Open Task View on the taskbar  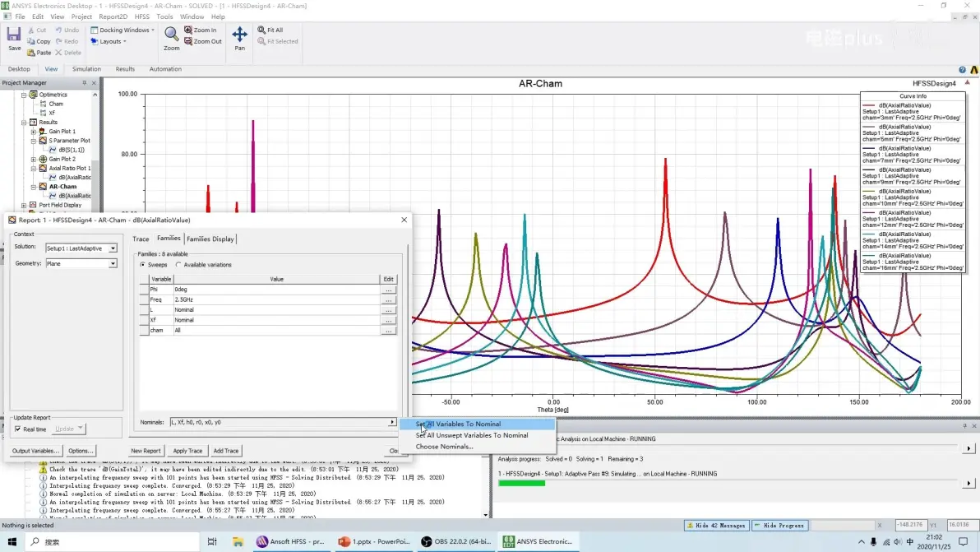212,541
